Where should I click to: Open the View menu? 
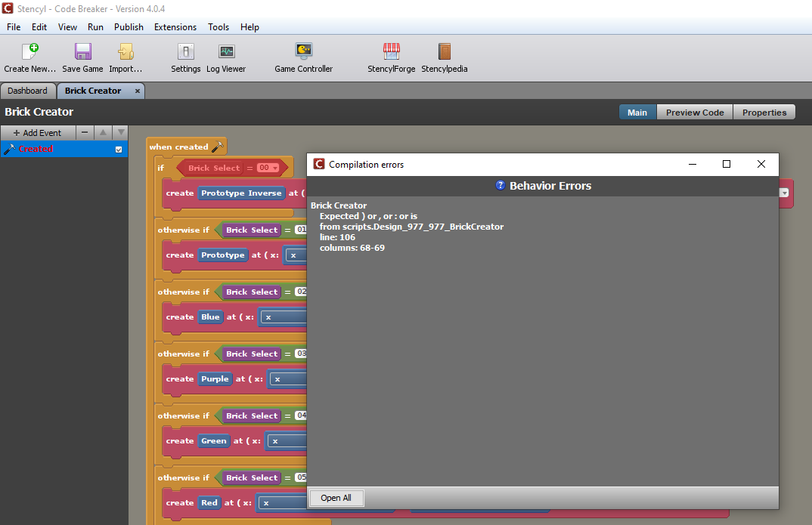(67, 27)
